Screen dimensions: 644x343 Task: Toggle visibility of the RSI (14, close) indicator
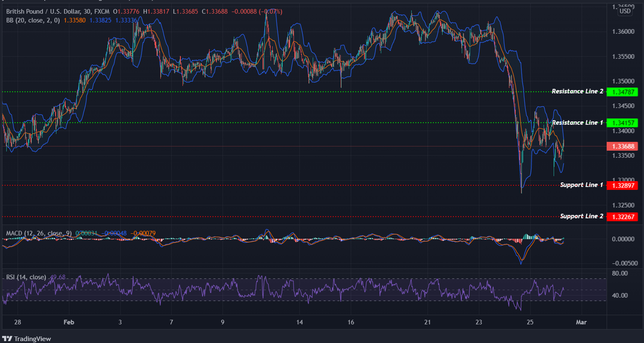26,277
